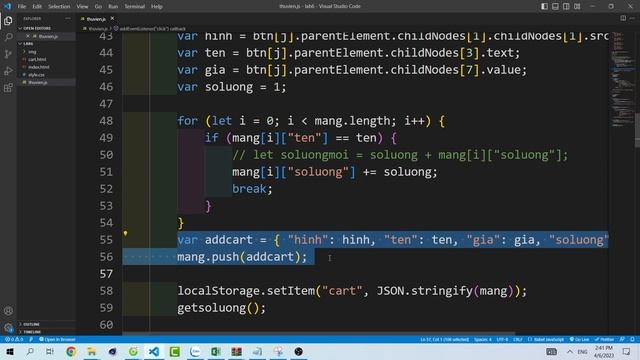Show hidden system tray icons chevron

click(569, 351)
